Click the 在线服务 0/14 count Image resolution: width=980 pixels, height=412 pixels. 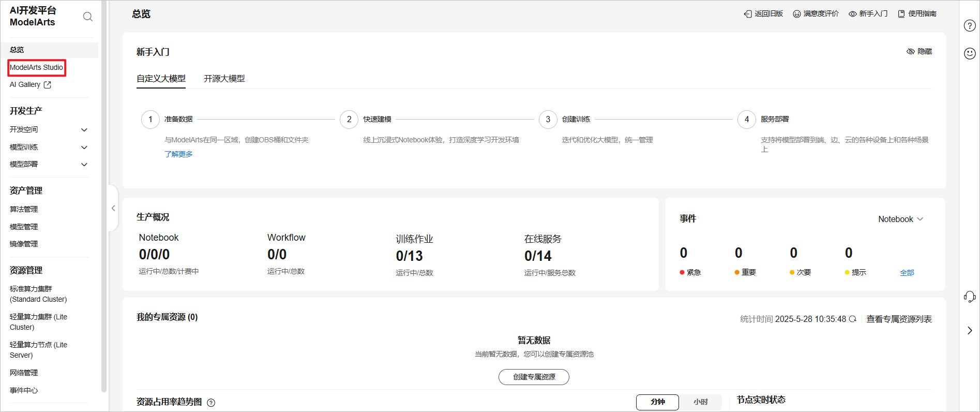538,256
